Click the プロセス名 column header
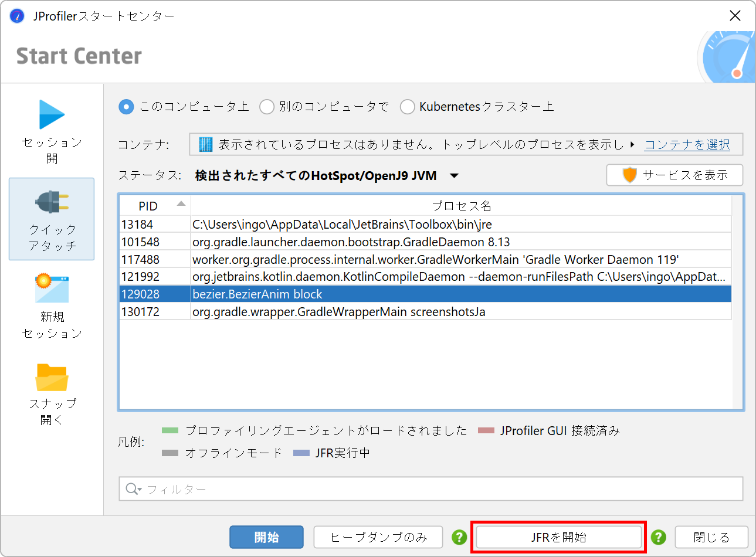Screen dimensions: 756x557 pos(461,206)
